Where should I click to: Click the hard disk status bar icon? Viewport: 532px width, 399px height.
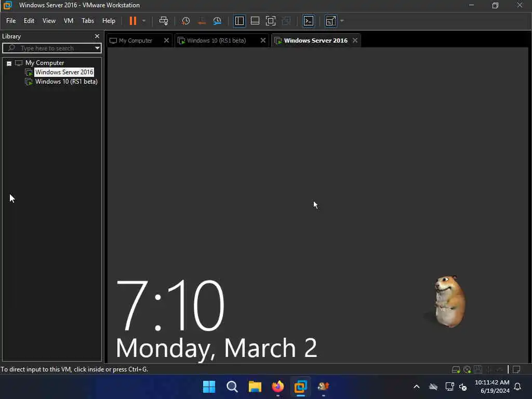pyautogui.click(x=456, y=369)
